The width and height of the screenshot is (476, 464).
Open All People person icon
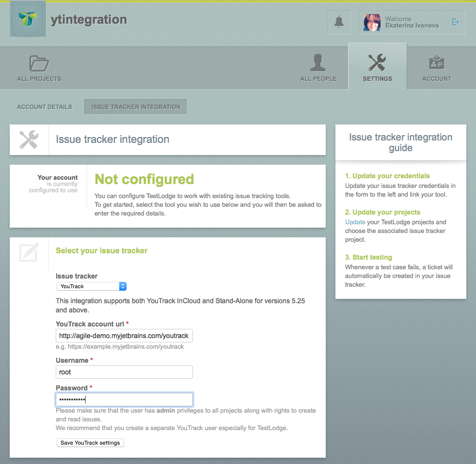point(318,62)
